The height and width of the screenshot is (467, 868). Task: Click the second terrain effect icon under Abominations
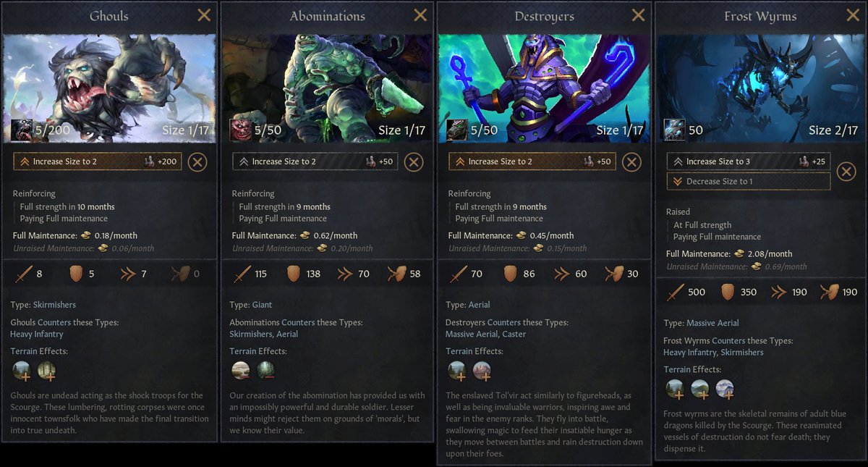pyautogui.click(x=265, y=371)
